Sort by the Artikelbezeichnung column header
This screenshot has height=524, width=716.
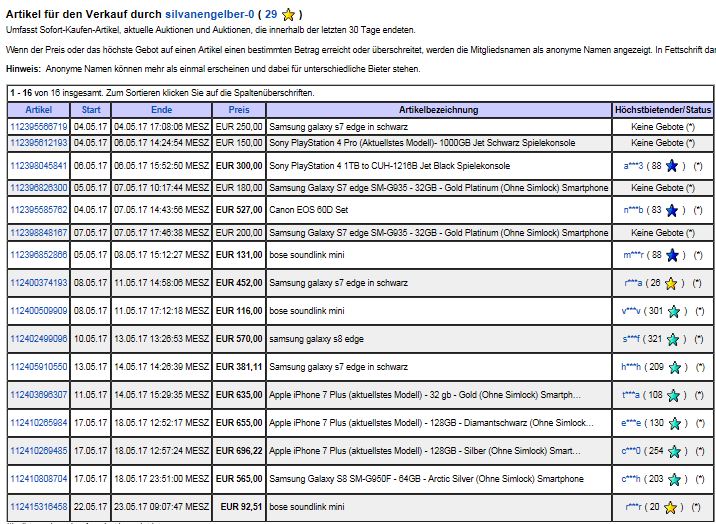(x=439, y=110)
